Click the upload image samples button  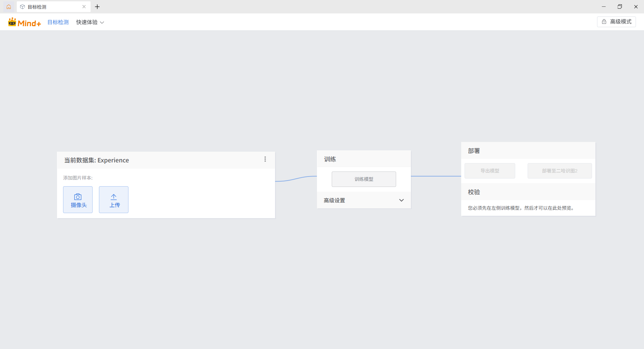point(114,200)
